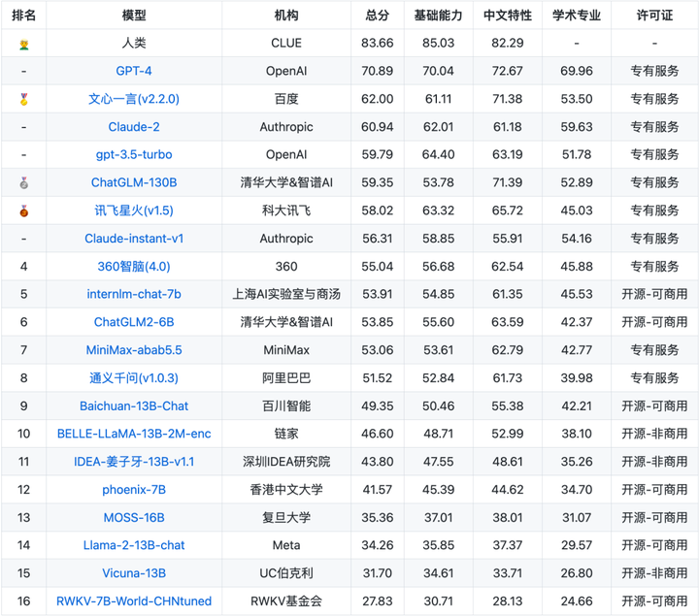This screenshot has width=699, height=616.
Task: Open the internlm-chat-7b link
Action: point(134,294)
